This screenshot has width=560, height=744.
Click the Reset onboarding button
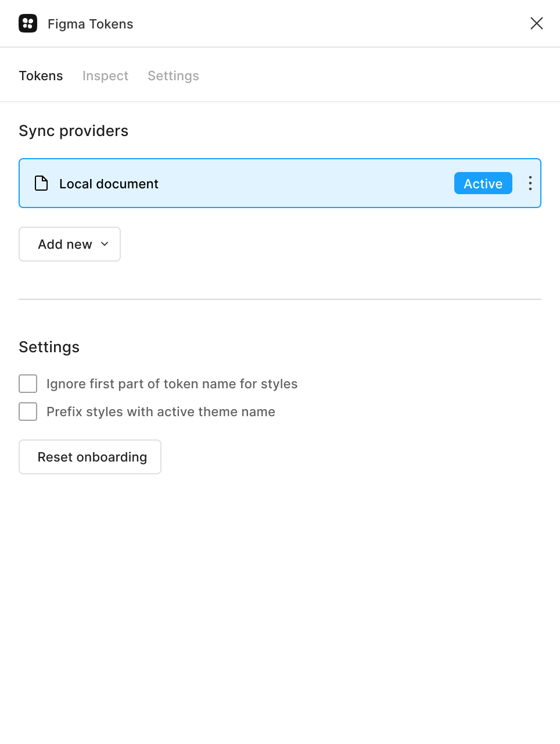[89, 457]
